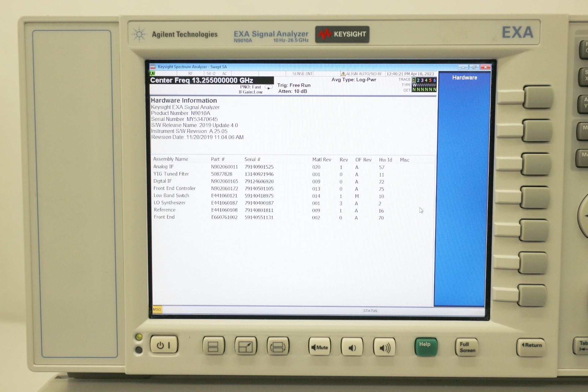Image resolution: width=588 pixels, height=392 pixels.
Task: Push the zoom window layout key
Action: 246,346
